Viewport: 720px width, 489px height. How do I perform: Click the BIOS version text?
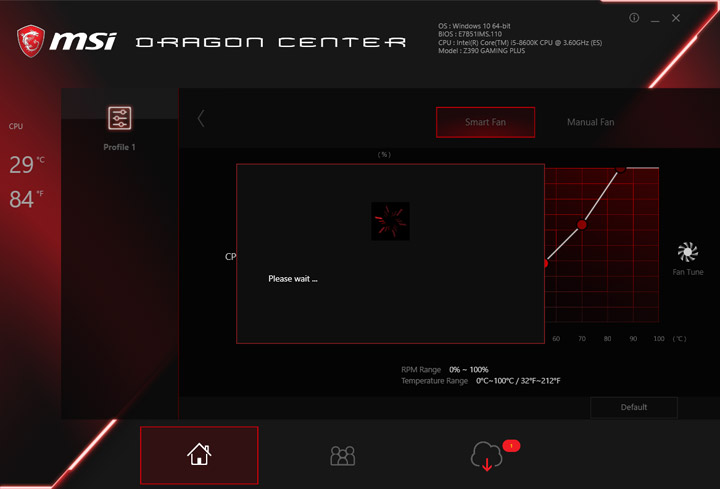point(470,34)
